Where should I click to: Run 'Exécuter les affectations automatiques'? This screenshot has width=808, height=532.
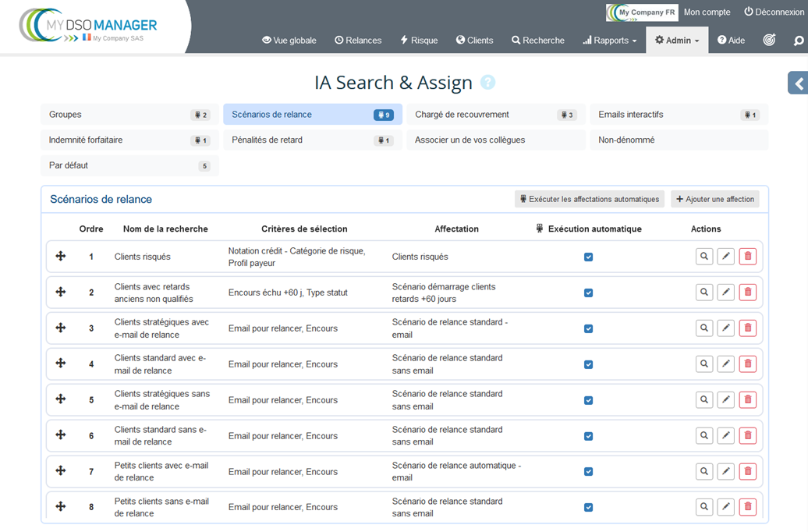tap(589, 199)
